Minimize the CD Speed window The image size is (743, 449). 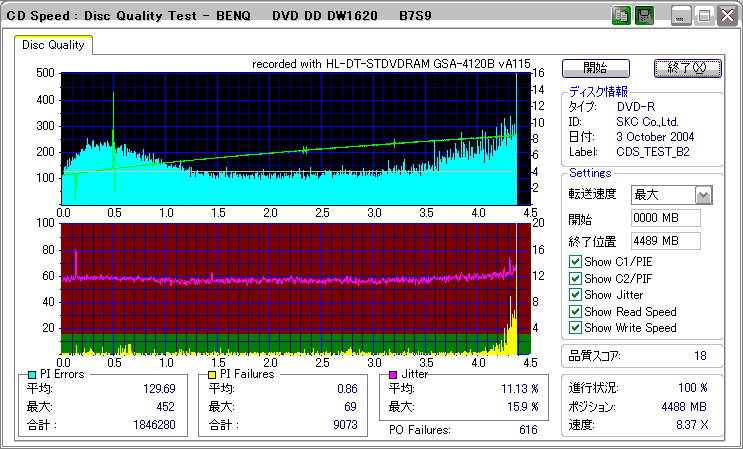680,16
